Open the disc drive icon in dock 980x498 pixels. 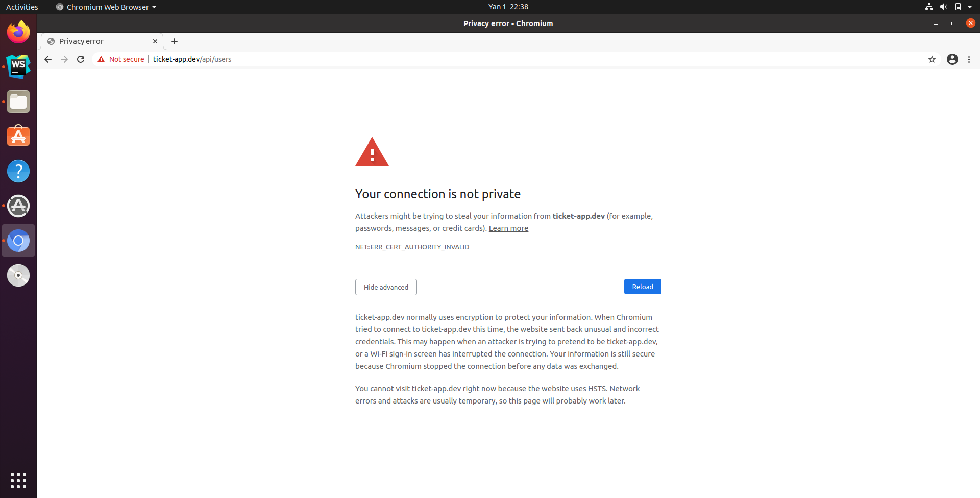pos(18,275)
